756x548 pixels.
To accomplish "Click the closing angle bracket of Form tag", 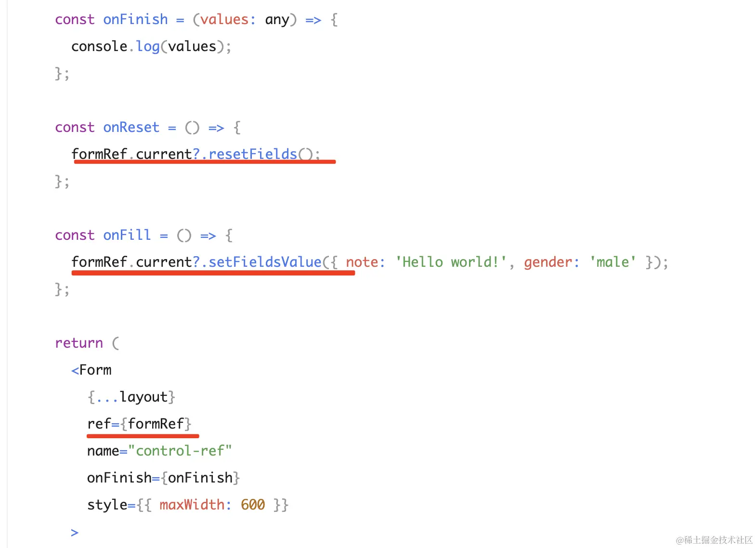I will (x=75, y=533).
